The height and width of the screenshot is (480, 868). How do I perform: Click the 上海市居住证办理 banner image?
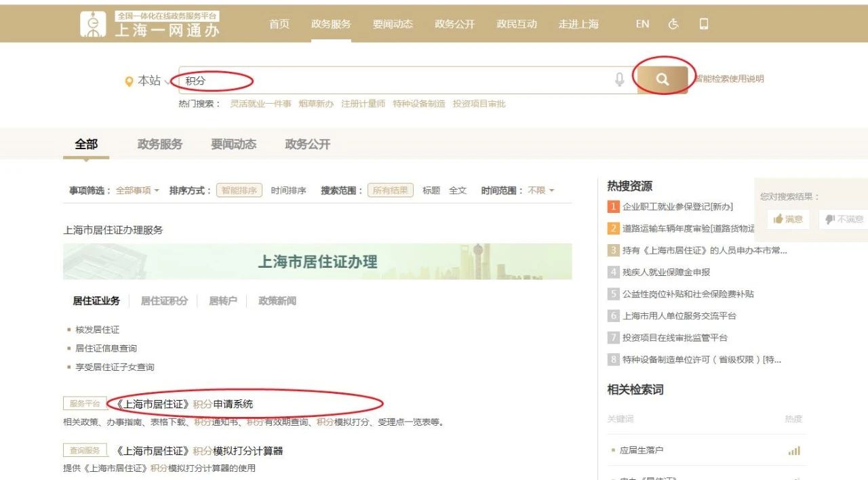click(x=317, y=262)
